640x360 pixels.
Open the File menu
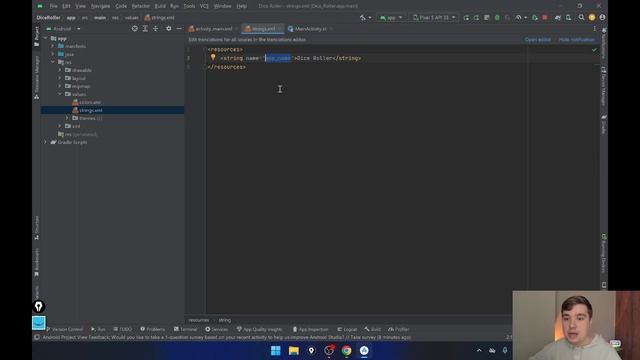53,6
